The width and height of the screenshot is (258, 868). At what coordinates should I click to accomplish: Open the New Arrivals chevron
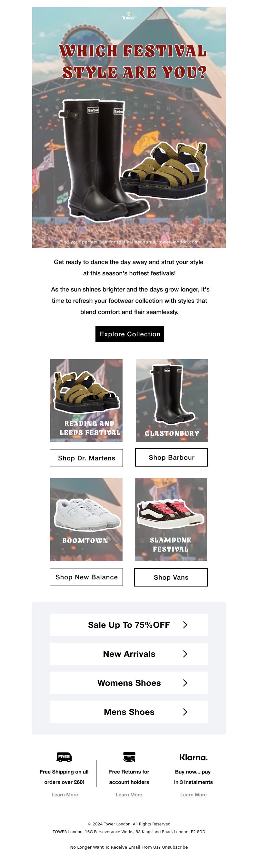tap(185, 654)
